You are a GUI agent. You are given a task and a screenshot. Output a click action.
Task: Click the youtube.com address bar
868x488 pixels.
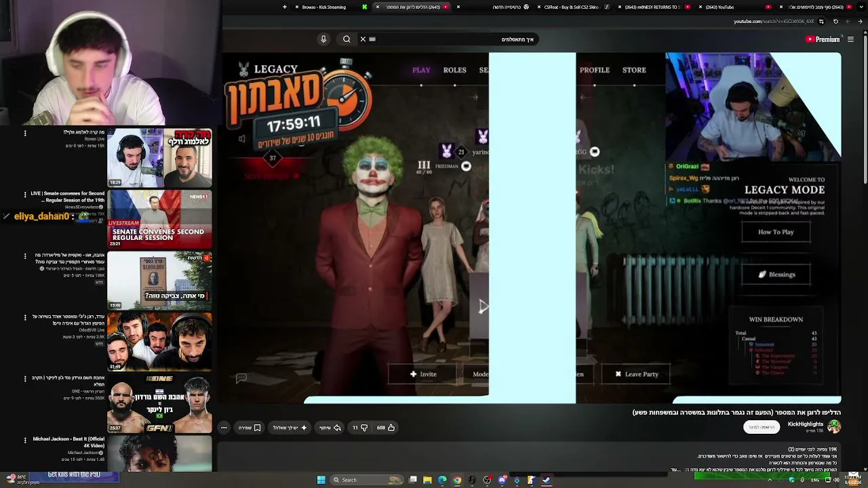point(773,22)
